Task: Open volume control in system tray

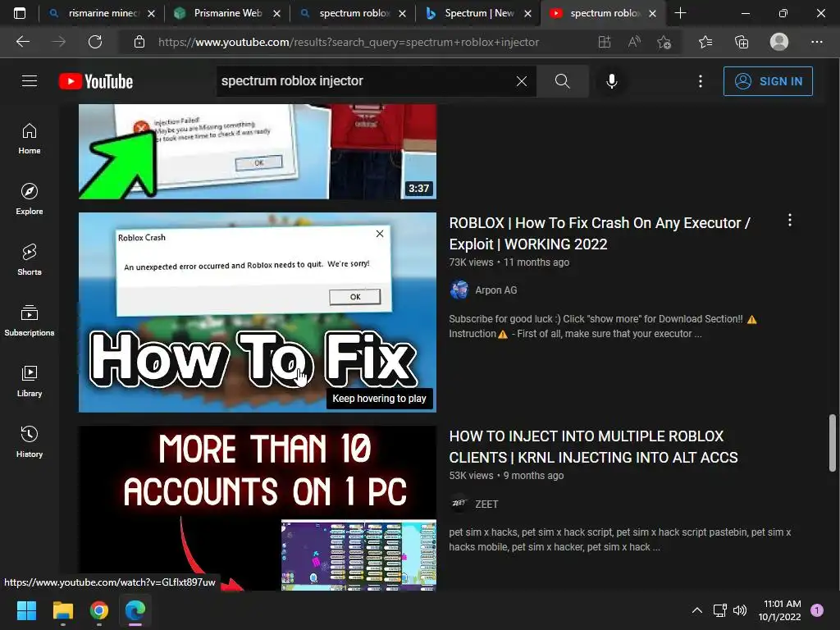Action: point(740,610)
